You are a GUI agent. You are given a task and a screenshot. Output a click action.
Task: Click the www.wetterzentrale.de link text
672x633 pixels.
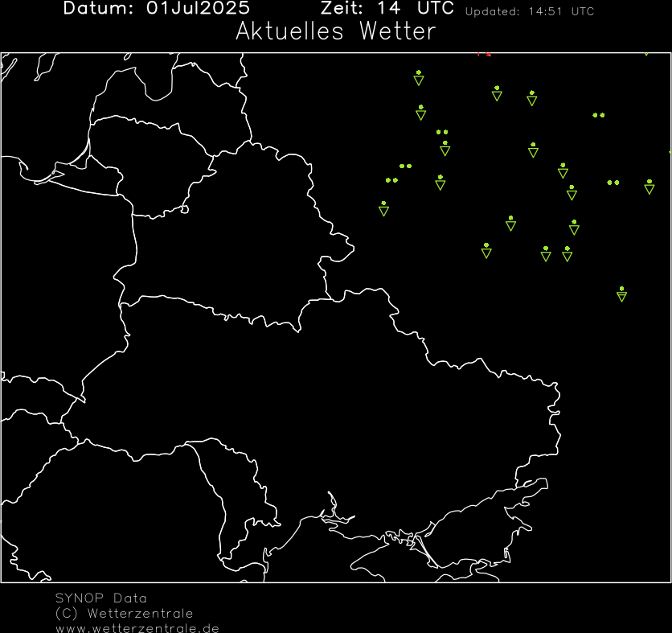point(137,628)
